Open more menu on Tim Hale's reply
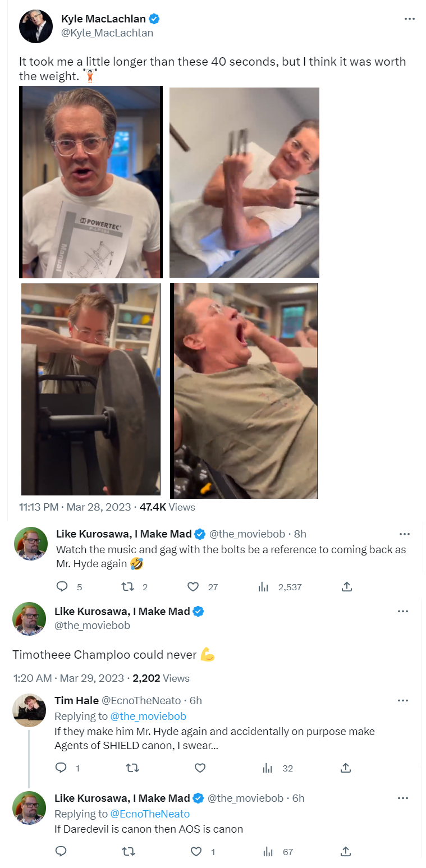The image size is (426, 868). point(403,700)
